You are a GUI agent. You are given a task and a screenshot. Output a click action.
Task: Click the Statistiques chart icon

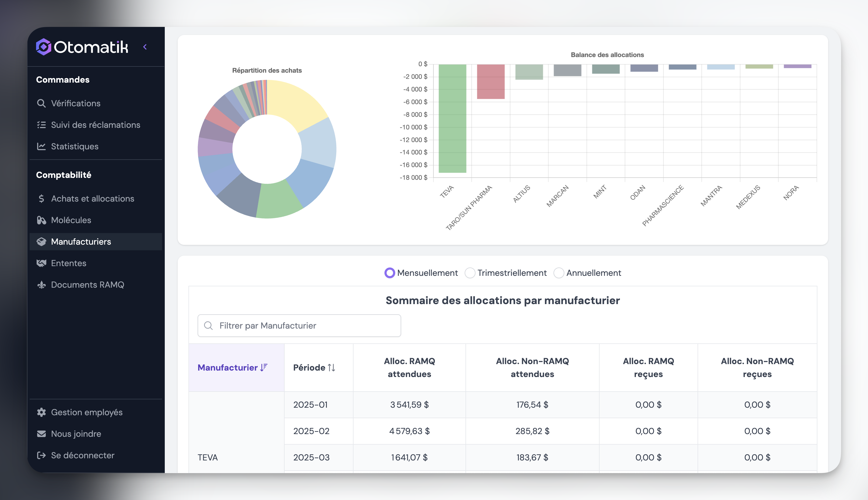[41, 146]
